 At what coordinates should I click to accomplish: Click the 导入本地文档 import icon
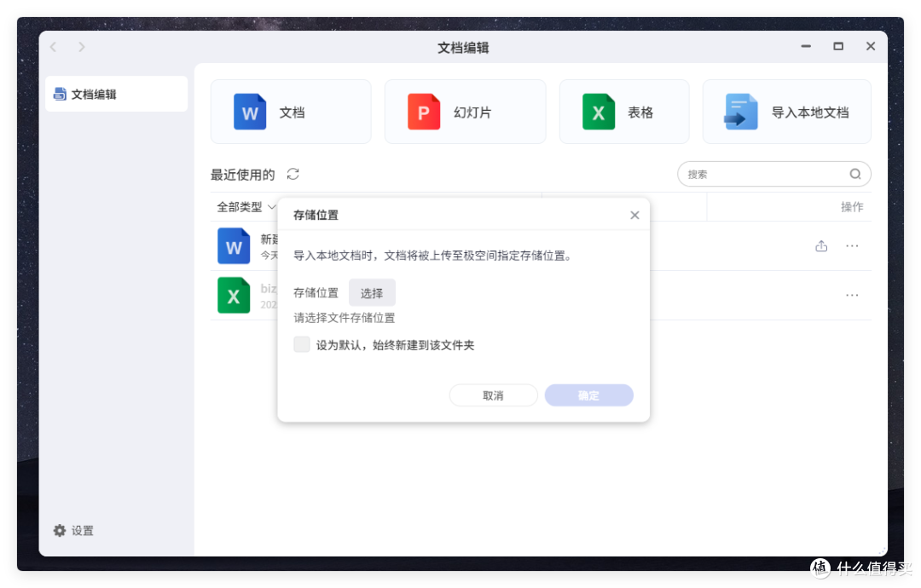[741, 112]
